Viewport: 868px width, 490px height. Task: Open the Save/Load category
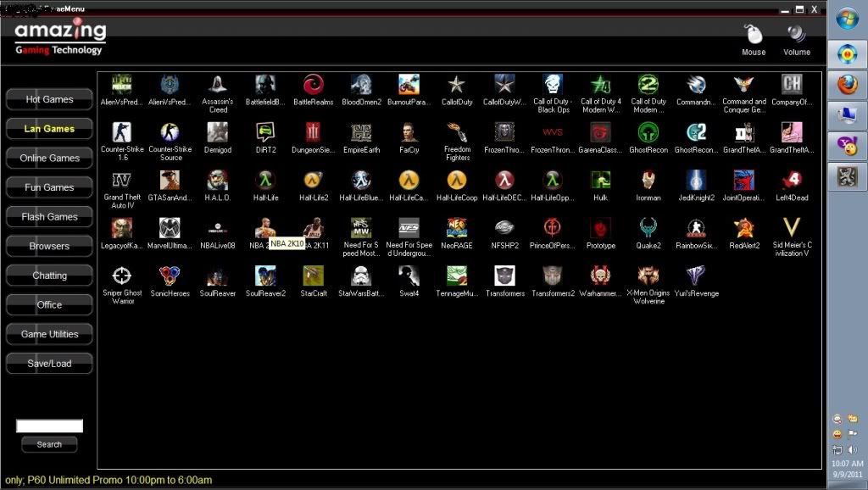pos(49,364)
